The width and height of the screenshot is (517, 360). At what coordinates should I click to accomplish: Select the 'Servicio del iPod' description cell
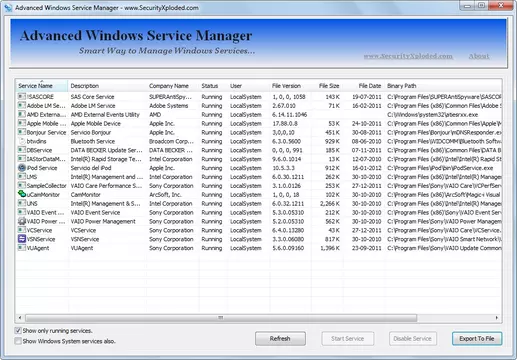(x=91, y=168)
